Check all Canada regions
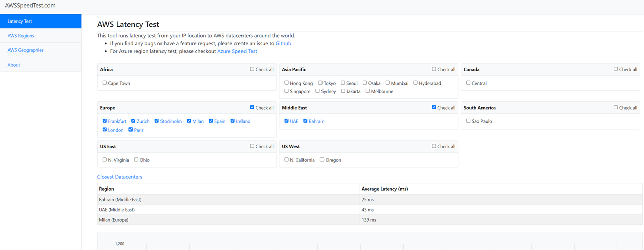Image resolution: width=644 pixels, height=250 pixels. [616, 69]
